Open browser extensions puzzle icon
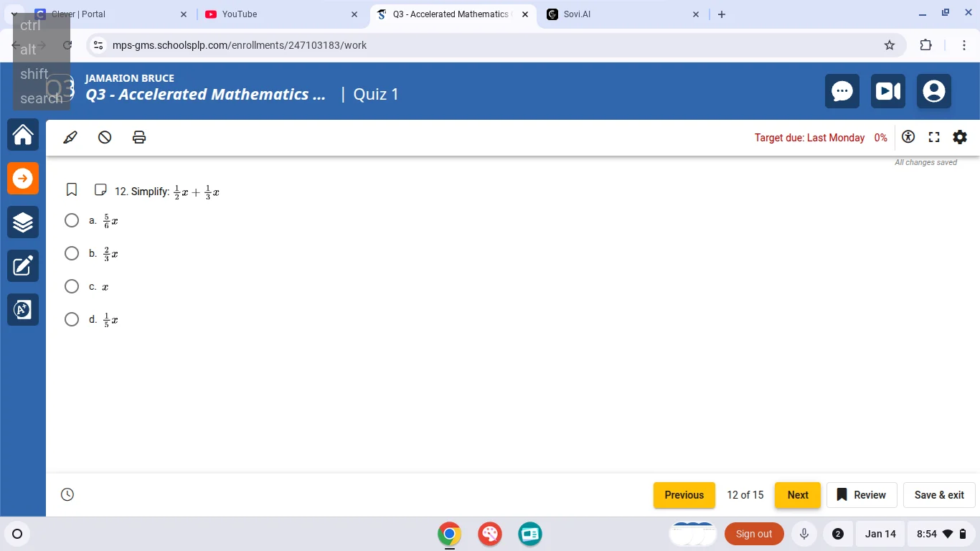The width and height of the screenshot is (980, 551). pos(926,45)
